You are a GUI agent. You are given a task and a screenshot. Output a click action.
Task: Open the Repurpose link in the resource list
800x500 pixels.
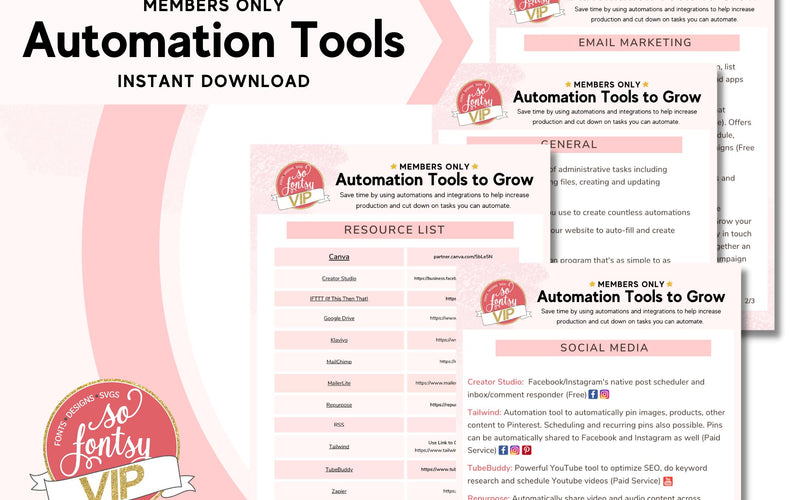(339, 405)
